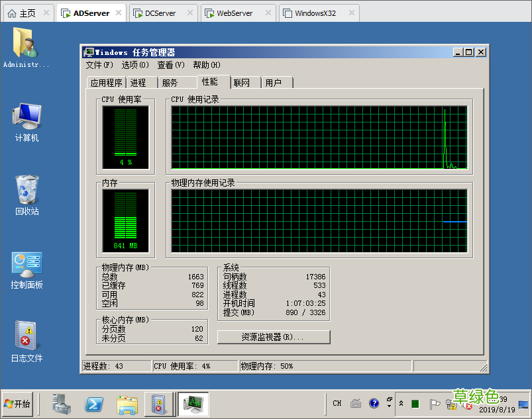Open the 选项(O) menu in Task Manager
532x419 pixels.
[134, 65]
